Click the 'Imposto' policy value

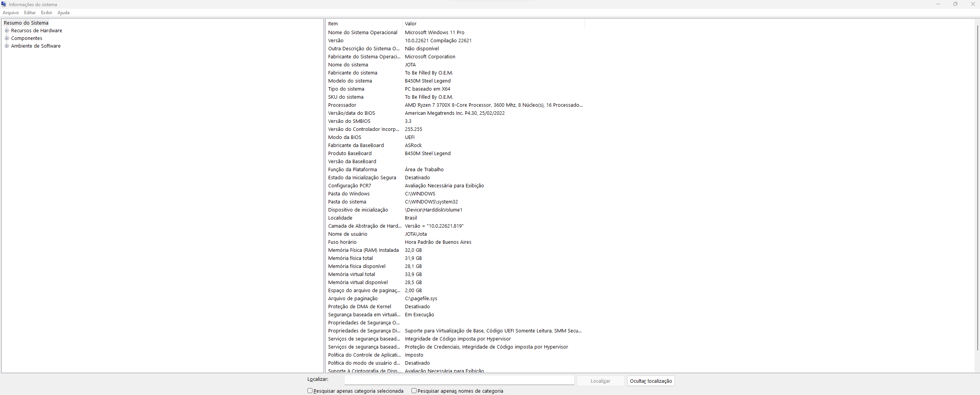(x=414, y=355)
